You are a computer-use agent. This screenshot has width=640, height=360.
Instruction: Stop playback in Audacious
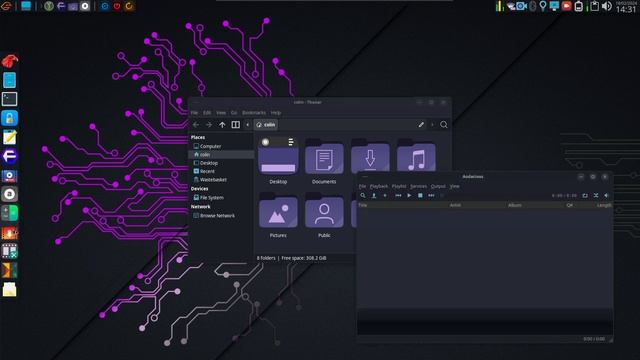tap(420, 196)
